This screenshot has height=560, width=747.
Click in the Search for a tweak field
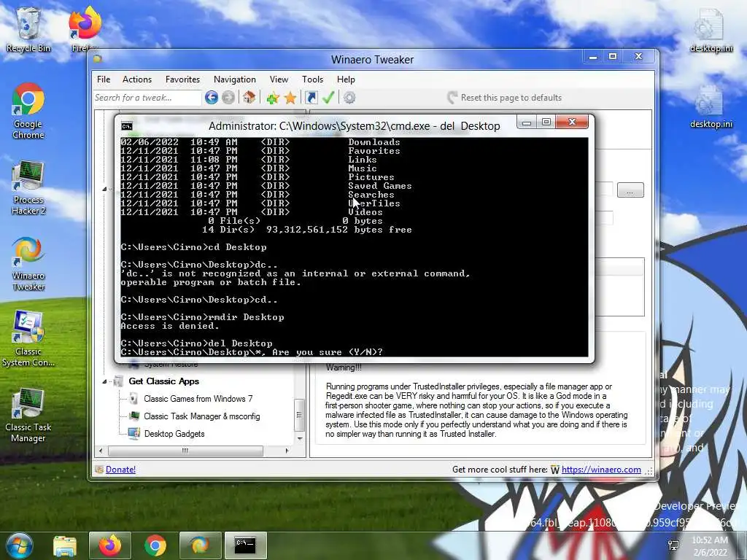click(x=147, y=98)
